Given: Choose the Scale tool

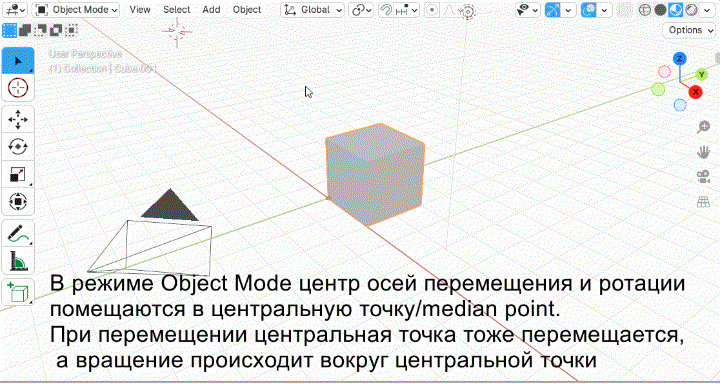Looking at the screenshot, I should (18, 174).
